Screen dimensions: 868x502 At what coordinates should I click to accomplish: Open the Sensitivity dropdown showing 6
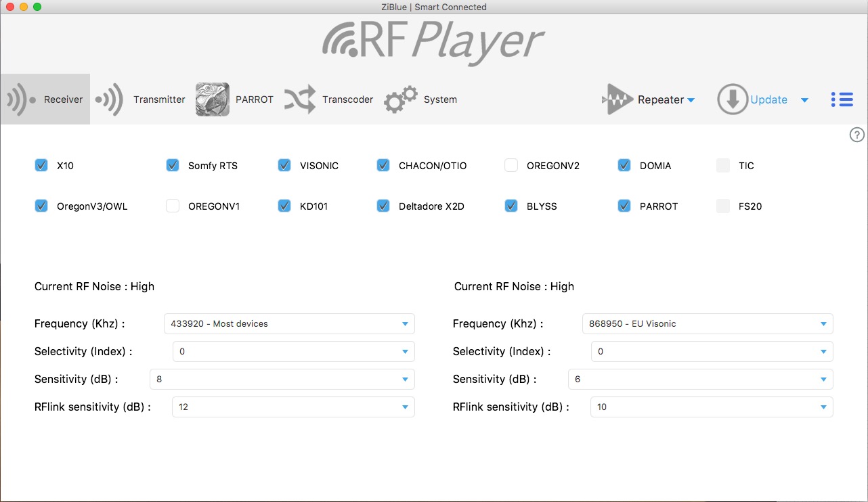(x=701, y=379)
